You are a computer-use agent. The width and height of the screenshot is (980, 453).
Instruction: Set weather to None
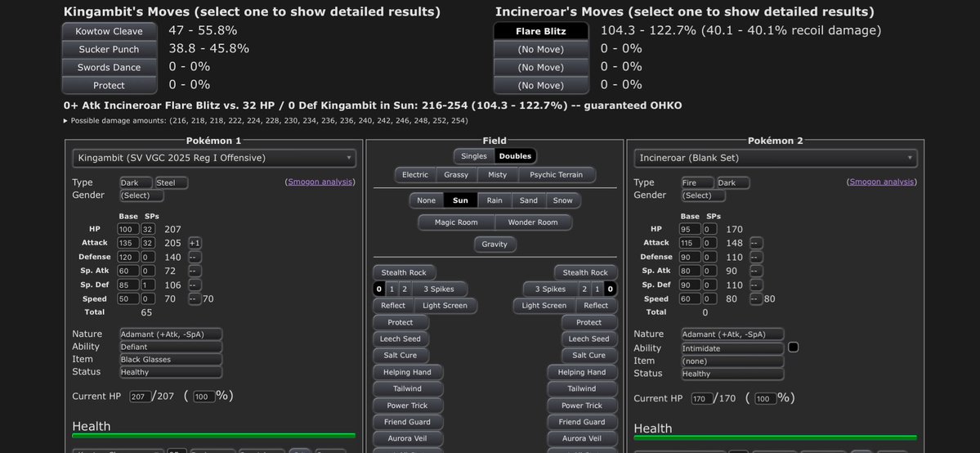pos(427,200)
